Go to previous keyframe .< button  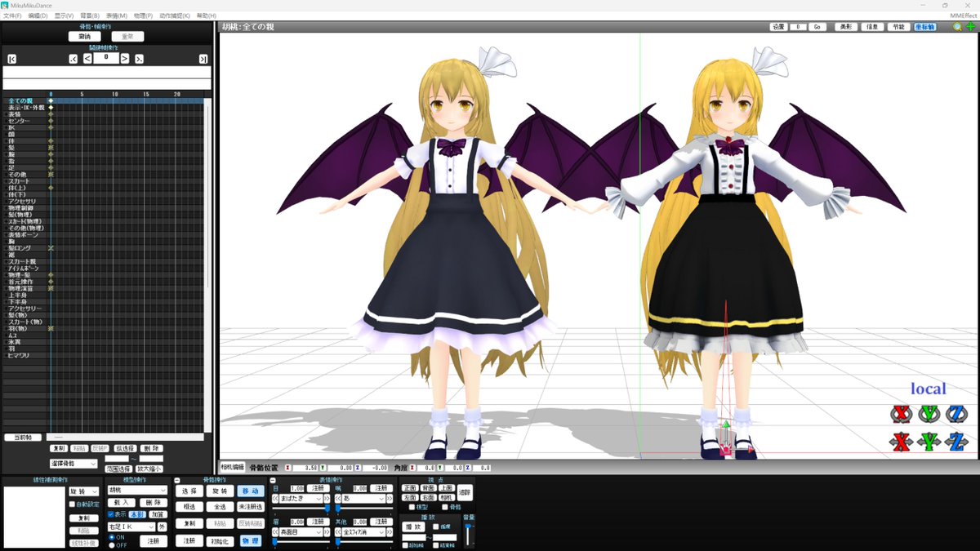(73, 59)
